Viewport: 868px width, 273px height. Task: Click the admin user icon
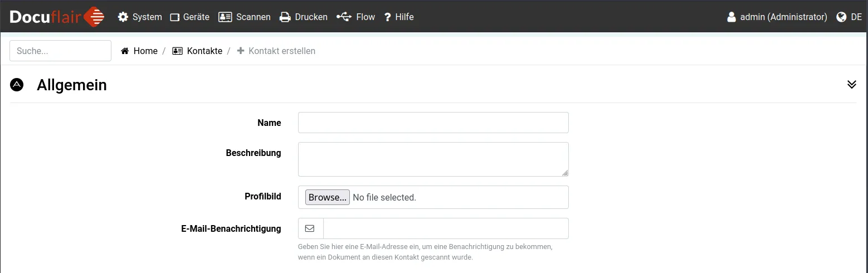[732, 17]
